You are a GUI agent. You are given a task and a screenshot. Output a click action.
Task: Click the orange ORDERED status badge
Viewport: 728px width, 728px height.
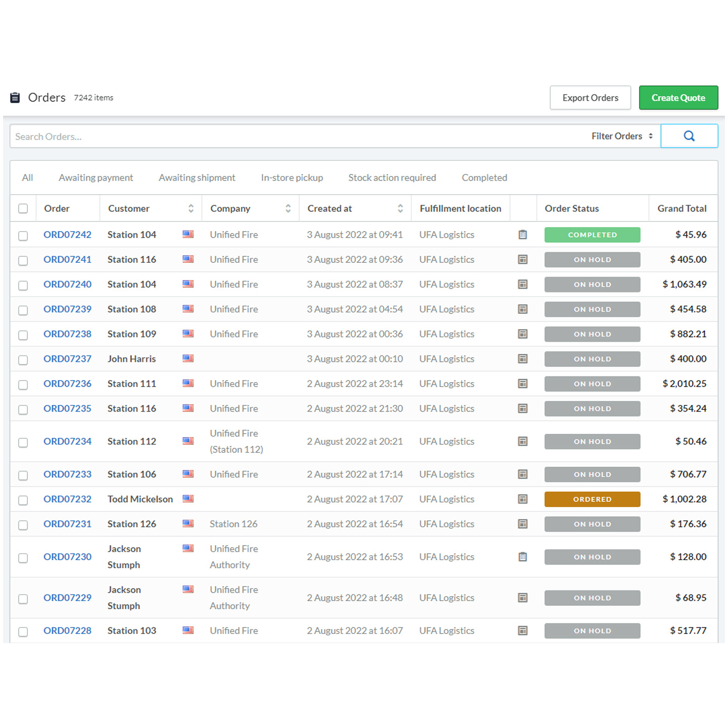(x=592, y=499)
